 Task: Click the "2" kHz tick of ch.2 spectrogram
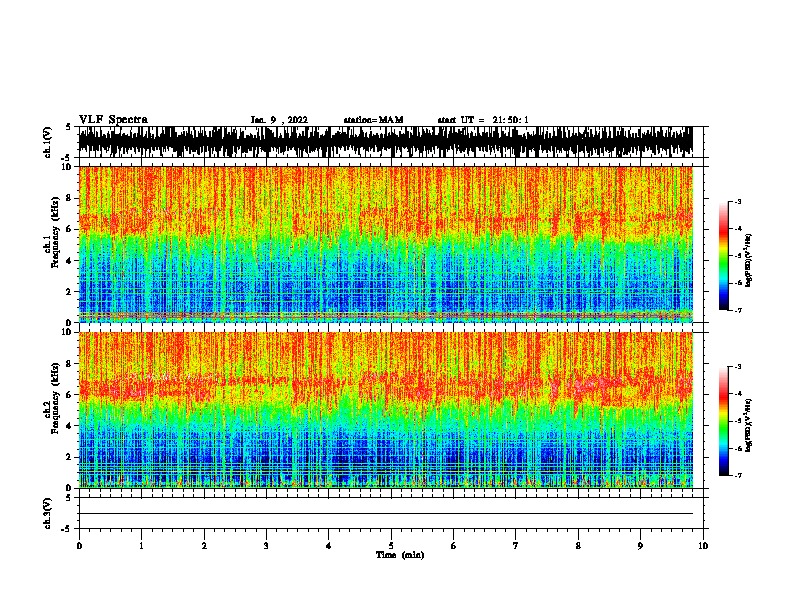tap(69, 457)
